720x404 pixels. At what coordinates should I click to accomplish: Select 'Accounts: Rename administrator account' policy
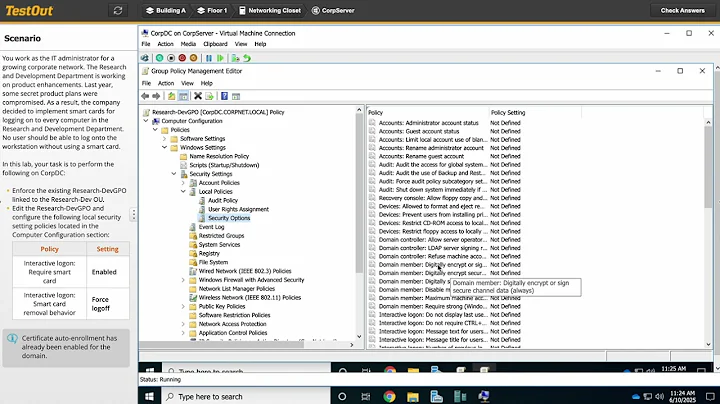[431, 148]
